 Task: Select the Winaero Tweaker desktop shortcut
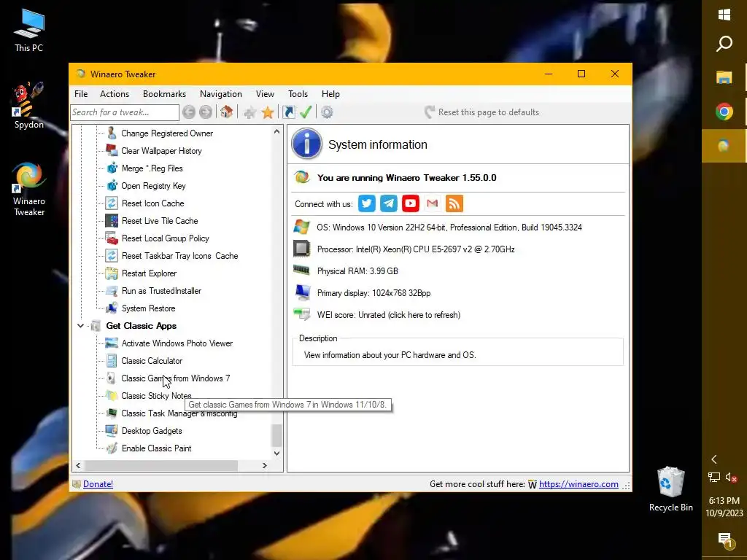click(28, 189)
